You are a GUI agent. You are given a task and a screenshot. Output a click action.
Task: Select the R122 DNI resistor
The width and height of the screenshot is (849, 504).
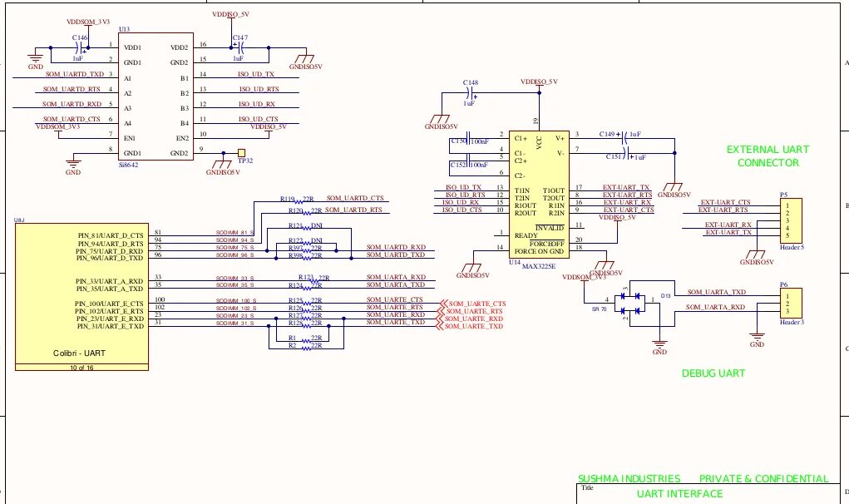click(308, 243)
